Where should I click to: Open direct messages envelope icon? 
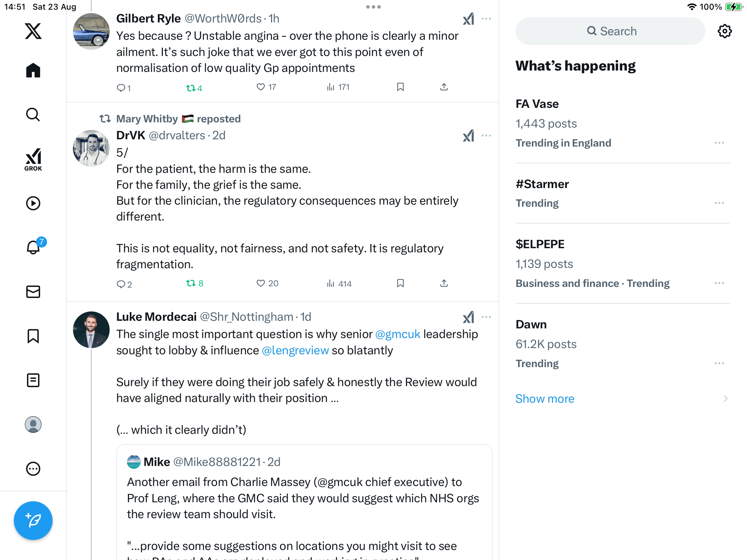(33, 292)
